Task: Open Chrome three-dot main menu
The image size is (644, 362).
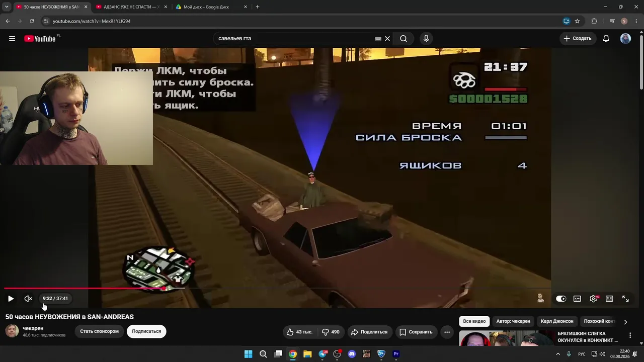Action: tap(636, 21)
